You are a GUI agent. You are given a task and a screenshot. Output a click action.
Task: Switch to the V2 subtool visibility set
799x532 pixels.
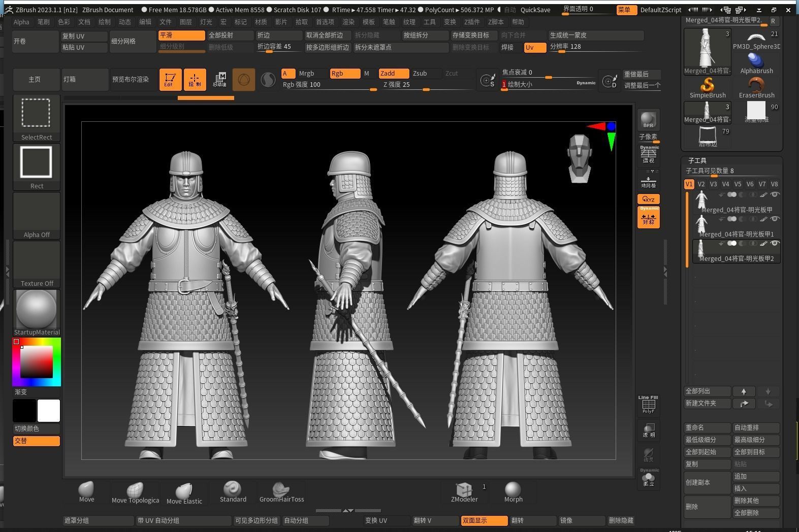tap(701, 184)
